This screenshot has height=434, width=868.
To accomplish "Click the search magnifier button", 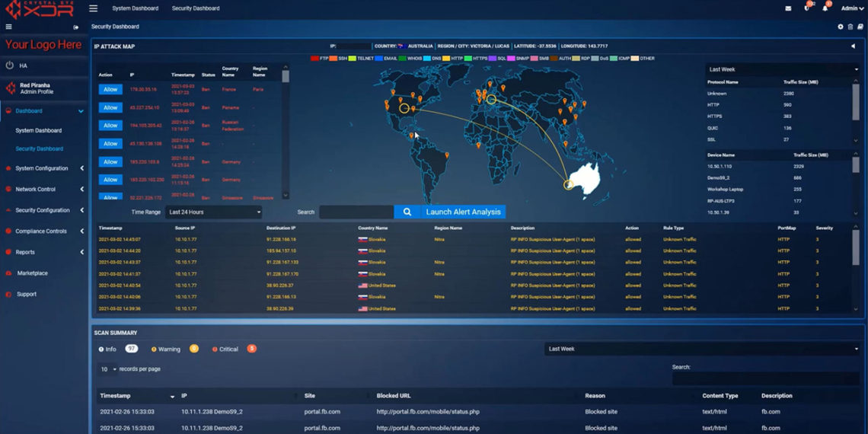I will pyautogui.click(x=407, y=212).
